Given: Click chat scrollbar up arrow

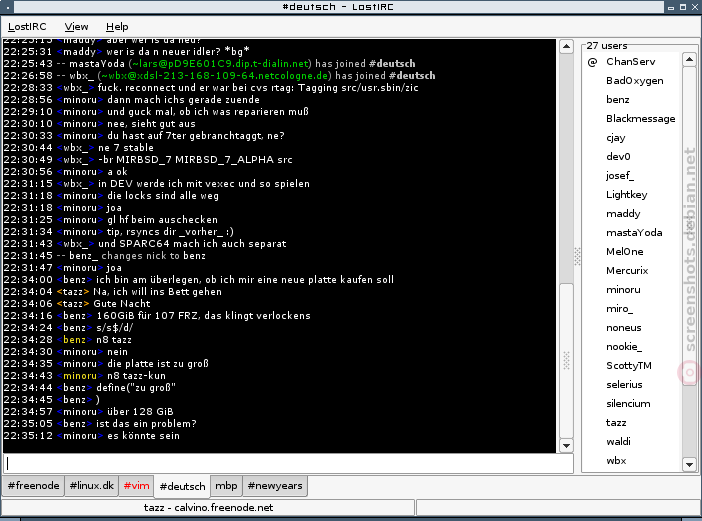Looking at the screenshot, I should [566, 46].
